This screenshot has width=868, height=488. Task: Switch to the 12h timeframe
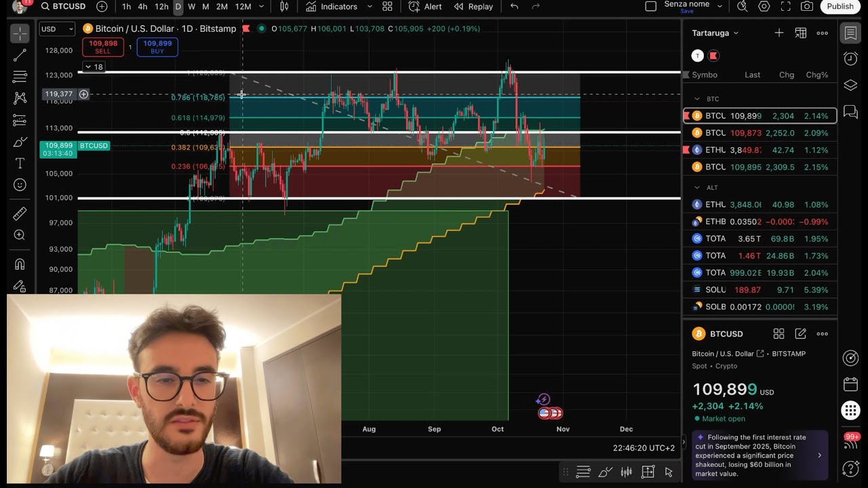[161, 7]
